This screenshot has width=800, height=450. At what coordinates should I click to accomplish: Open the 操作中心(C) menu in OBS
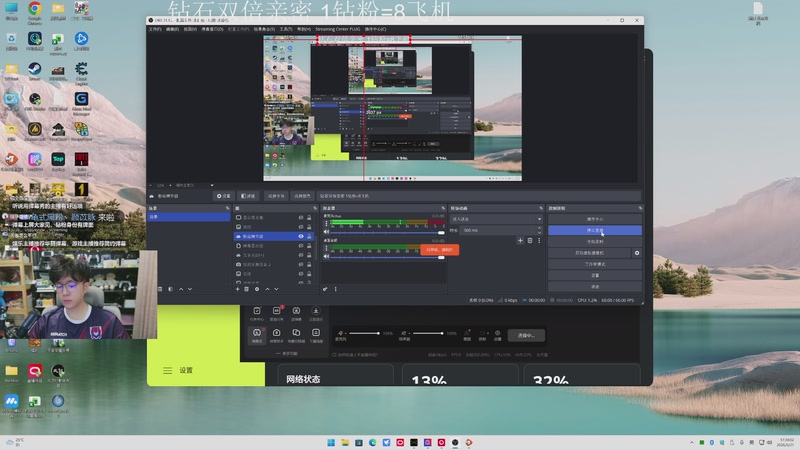coord(376,29)
